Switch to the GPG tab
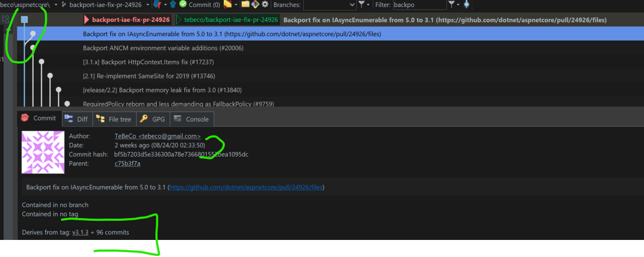This screenshot has width=644, height=257. 153,119
